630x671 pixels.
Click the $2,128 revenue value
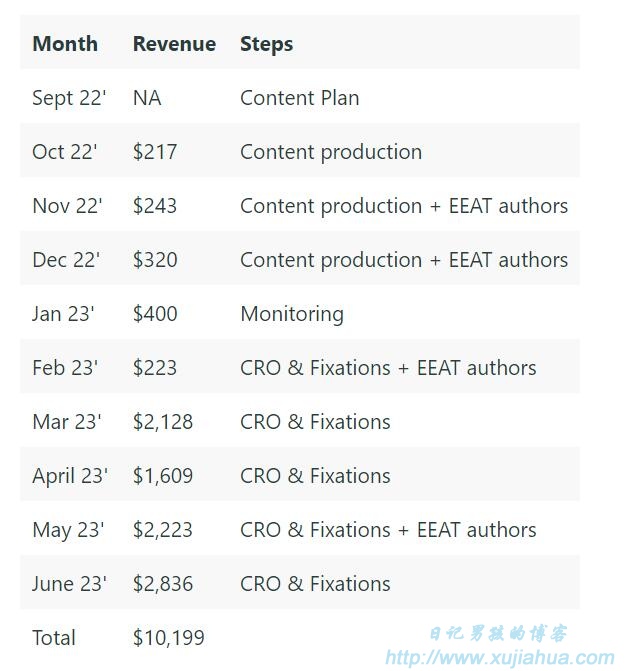pyautogui.click(x=163, y=422)
